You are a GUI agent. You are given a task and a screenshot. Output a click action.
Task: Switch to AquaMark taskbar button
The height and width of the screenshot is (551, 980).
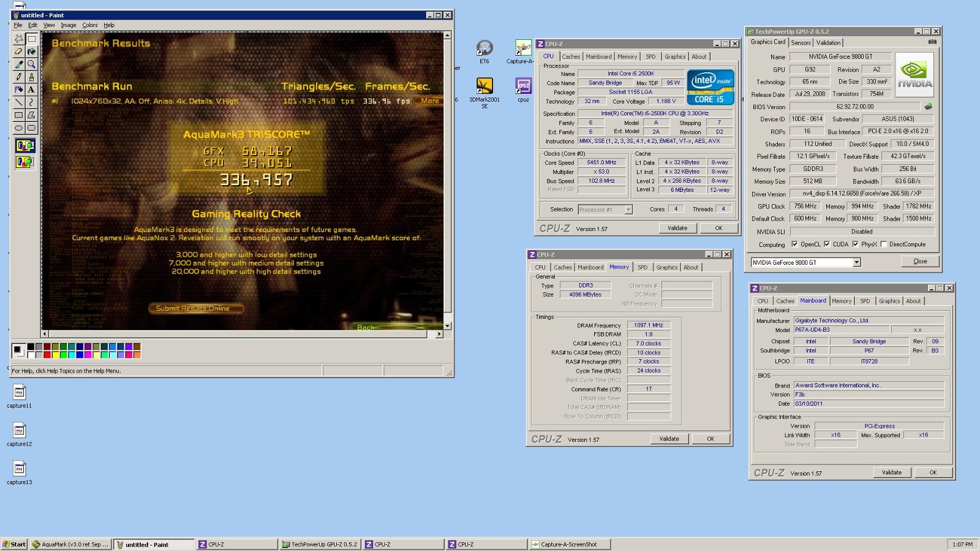pyautogui.click(x=70, y=544)
